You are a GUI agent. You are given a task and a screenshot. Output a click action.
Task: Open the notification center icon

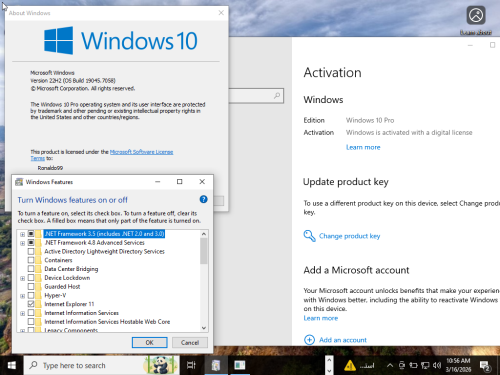coord(484,366)
